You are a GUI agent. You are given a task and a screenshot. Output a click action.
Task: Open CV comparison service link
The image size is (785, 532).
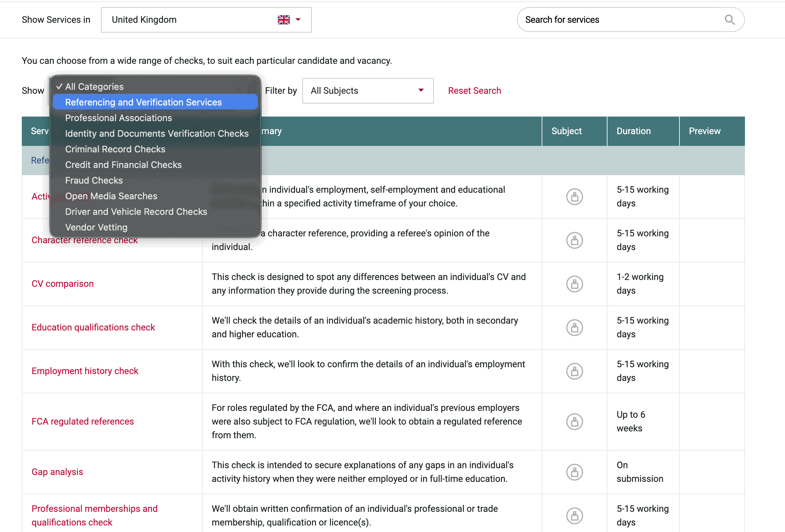pyautogui.click(x=63, y=284)
